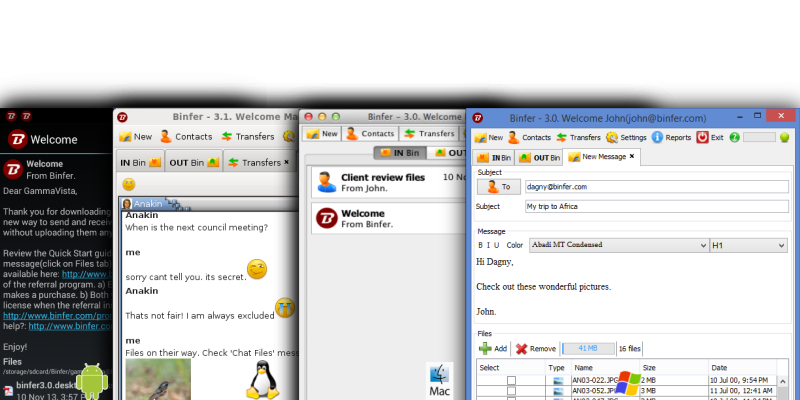Open Welcome message in Mac Binfer inbox
The height and width of the screenshot is (400, 800).
(x=388, y=218)
